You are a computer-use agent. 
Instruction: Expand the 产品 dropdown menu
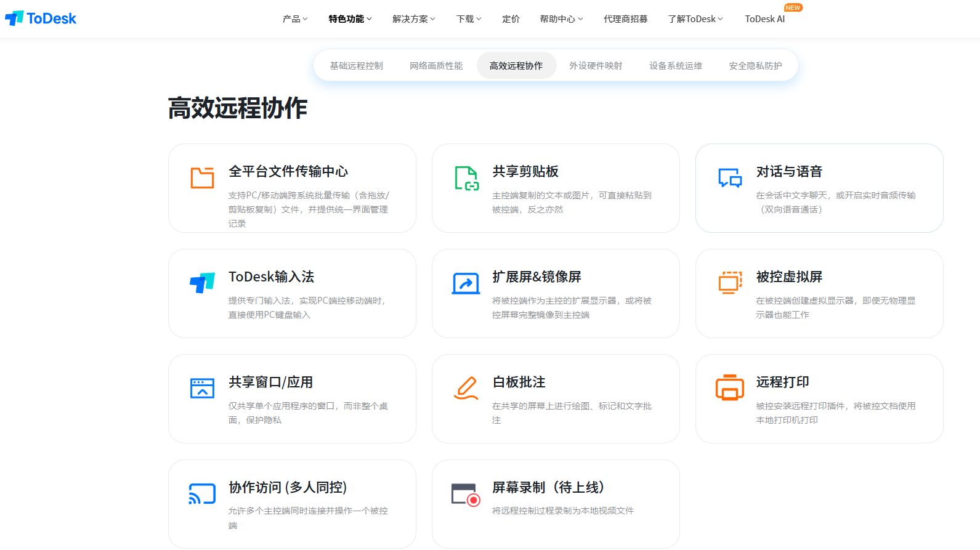[295, 19]
